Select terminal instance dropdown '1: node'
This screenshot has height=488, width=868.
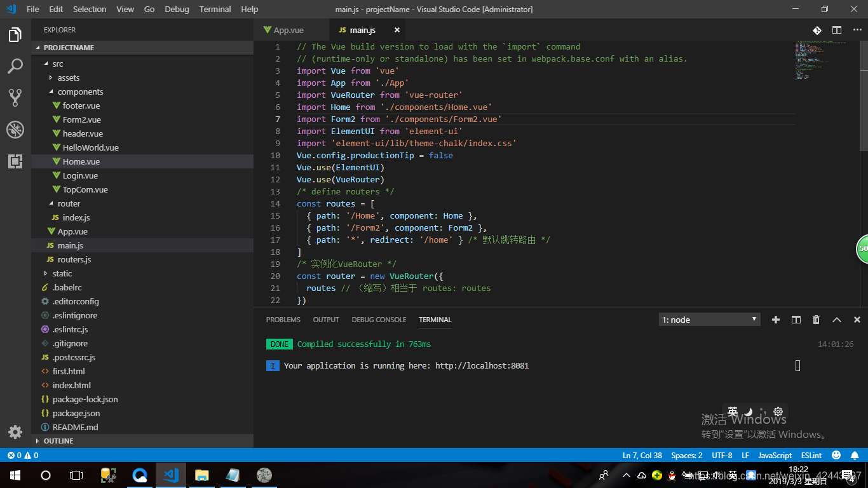coord(709,320)
